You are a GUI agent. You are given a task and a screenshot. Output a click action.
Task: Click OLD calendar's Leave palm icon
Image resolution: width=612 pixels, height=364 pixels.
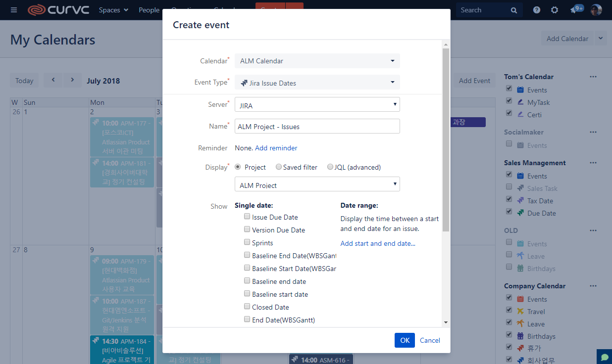pyautogui.click(x=520, y=256)
